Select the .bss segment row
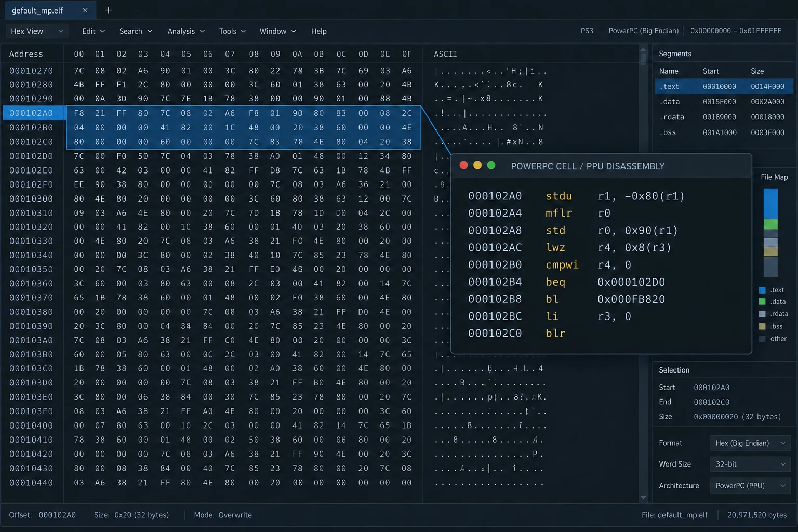 pyautogui.click(x=724, y=132)
